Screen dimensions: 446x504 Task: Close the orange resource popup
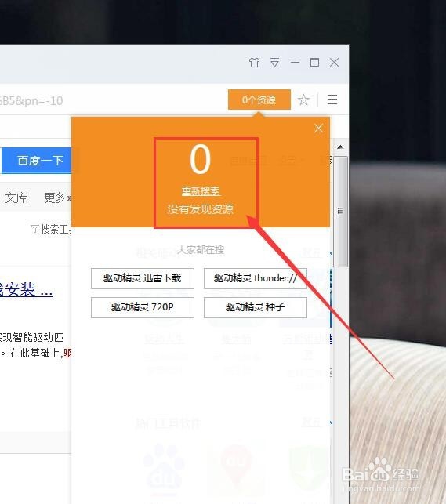point(318,129)
